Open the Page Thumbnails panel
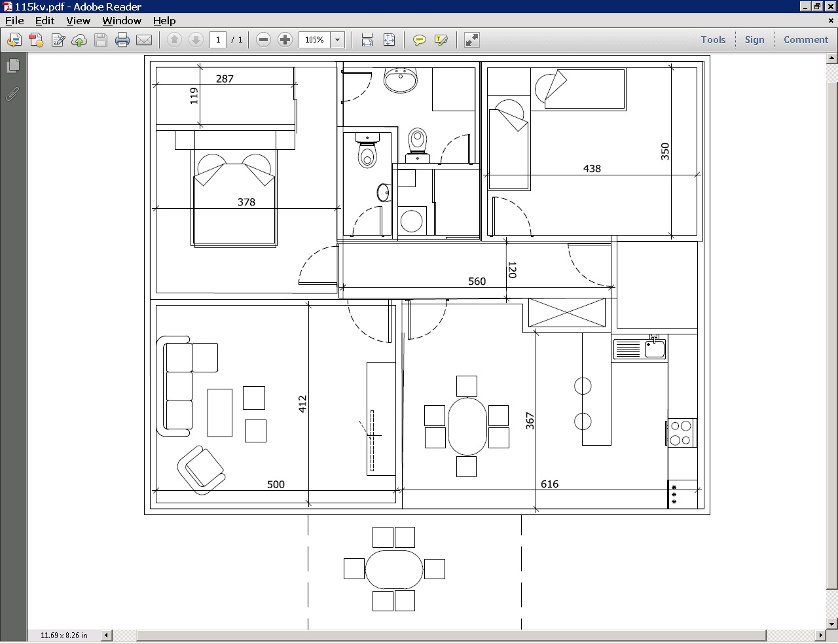 12,66
